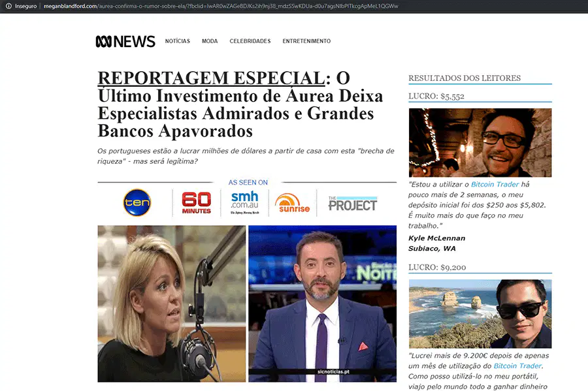Follow Bitcoin Trader link in Kyle's testimonial

click(495, 184)
